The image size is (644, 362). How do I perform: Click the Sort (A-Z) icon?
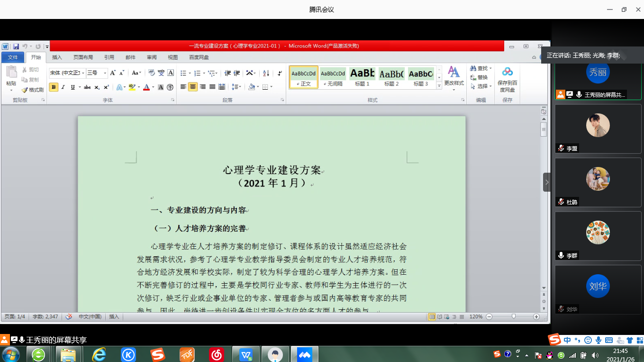[x=266, y=73]
